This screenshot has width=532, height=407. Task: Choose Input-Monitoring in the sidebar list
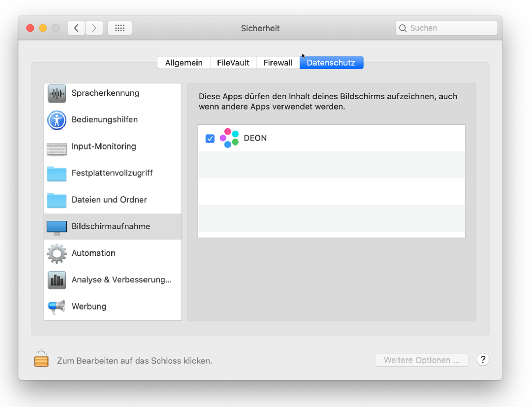[113, 147]
